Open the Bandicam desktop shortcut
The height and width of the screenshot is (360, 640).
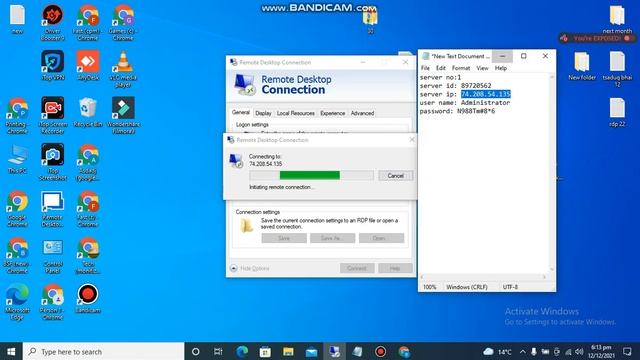[88, 298]
